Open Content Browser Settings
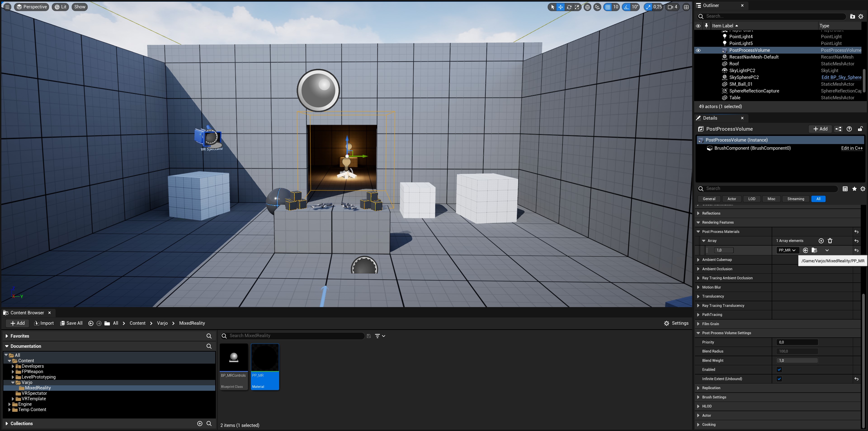 point(676,323)
